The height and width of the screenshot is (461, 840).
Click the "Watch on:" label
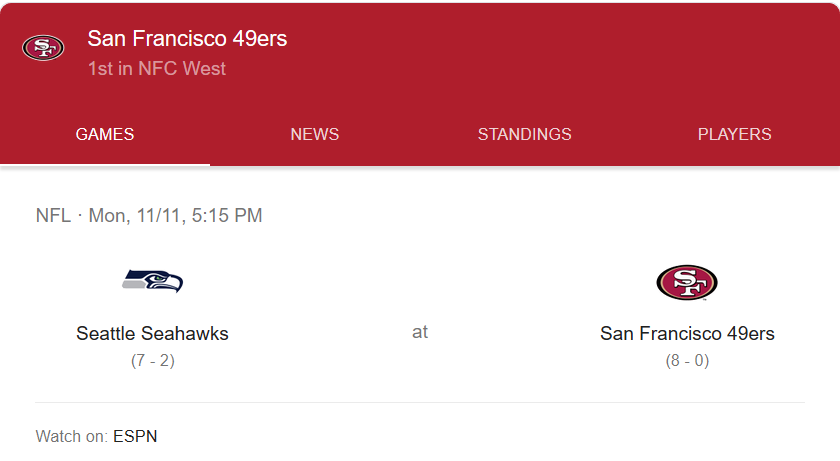pyautogui.click(x=71, y=436)
